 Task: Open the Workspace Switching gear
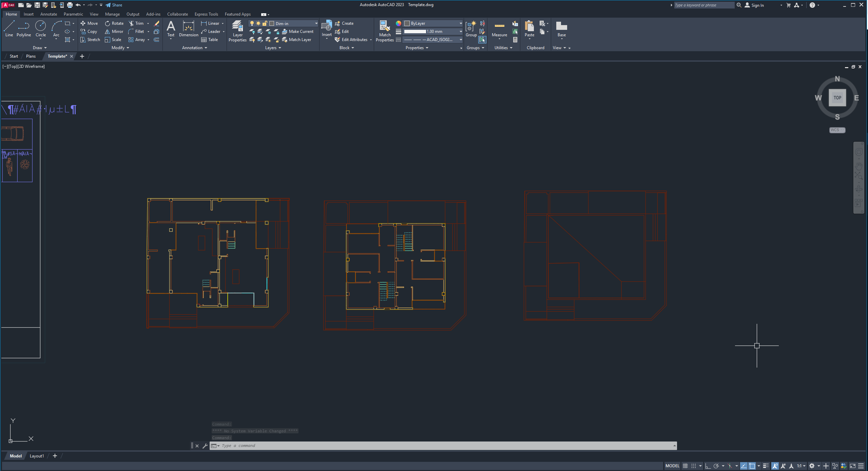coord(811,466)
